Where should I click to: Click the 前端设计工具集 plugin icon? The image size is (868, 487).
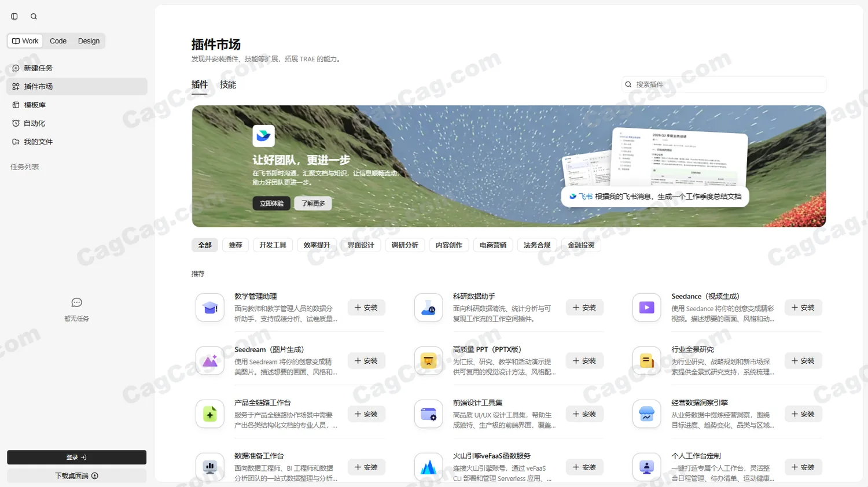[x=429, y=414]
